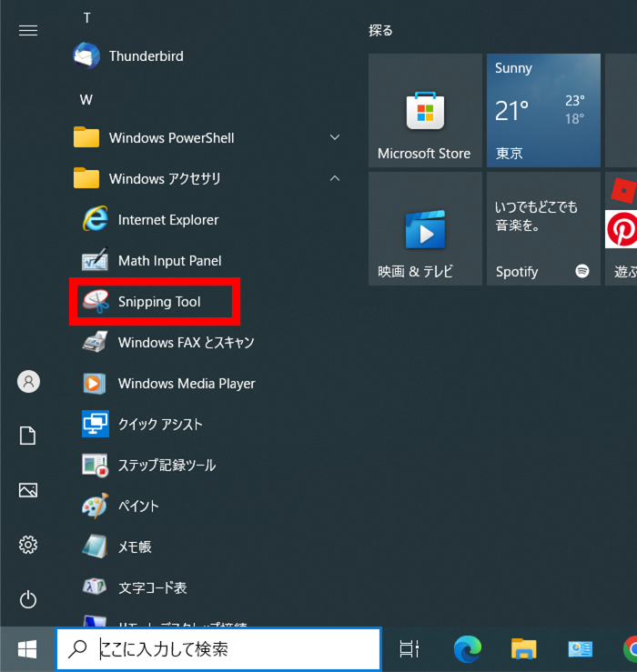Click the Windows Start button

[27, 649]
